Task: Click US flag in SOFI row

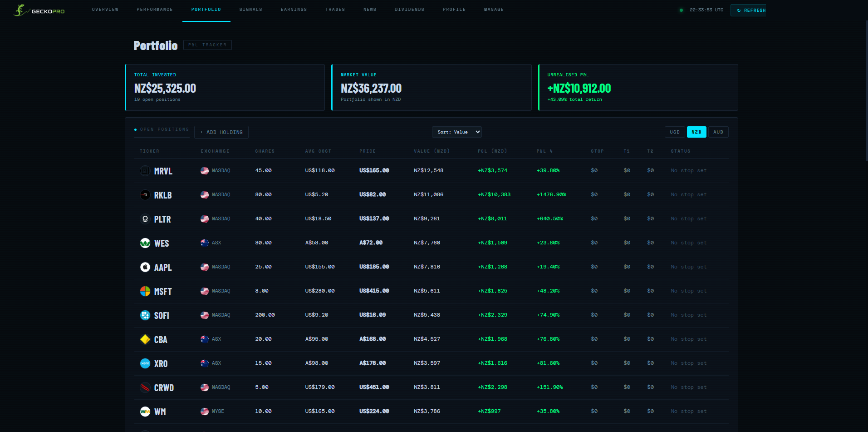Action: [x=205, y=315]
